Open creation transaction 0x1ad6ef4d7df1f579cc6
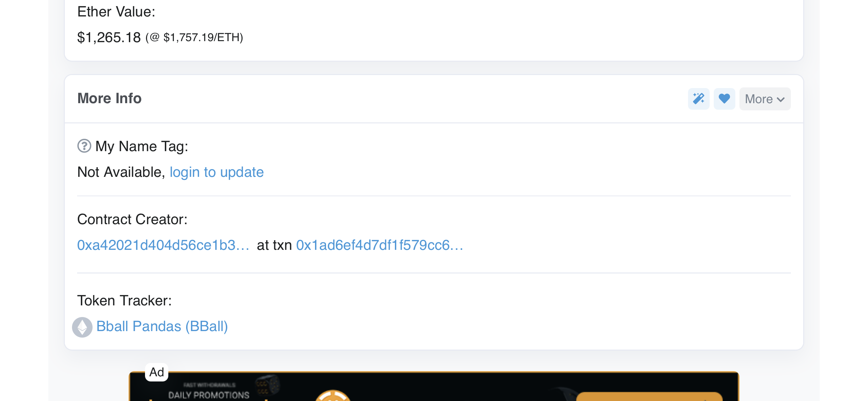 [x=380, y=245]
